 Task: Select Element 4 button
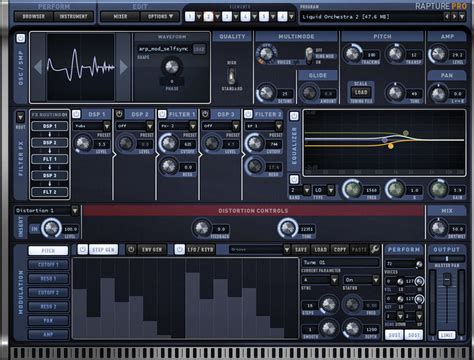245,16
